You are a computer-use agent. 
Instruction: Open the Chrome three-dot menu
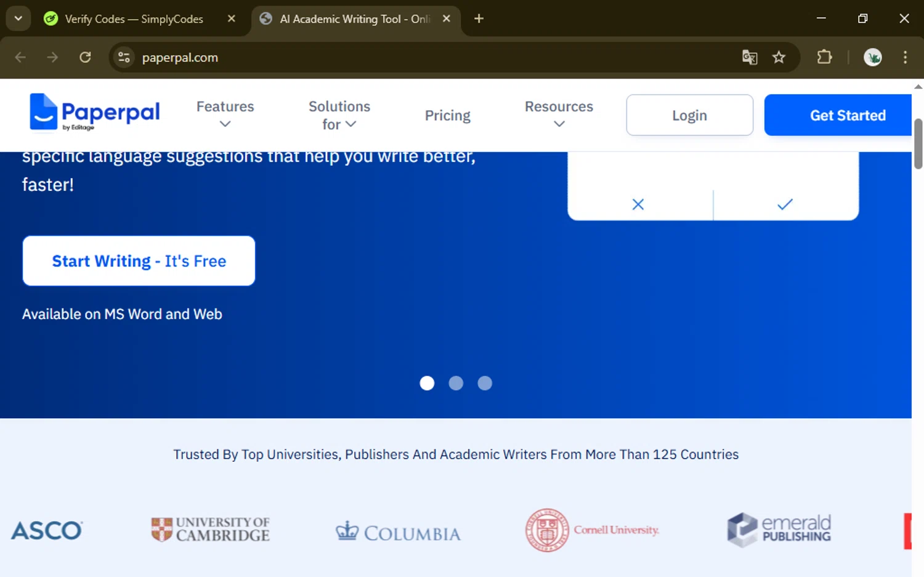(x=905, y=57)
